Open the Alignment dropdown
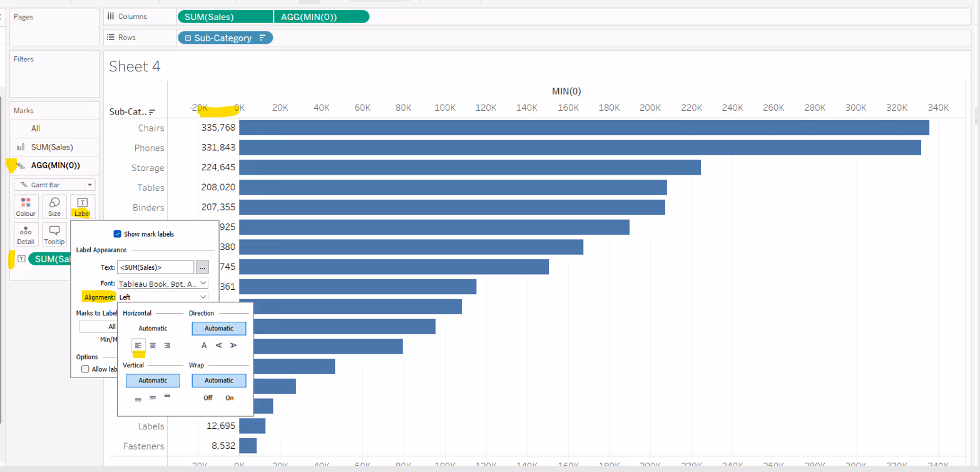 pos(163,297)
